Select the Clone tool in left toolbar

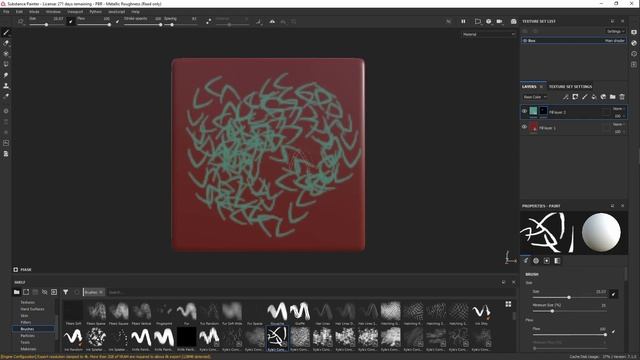(6, 86)
